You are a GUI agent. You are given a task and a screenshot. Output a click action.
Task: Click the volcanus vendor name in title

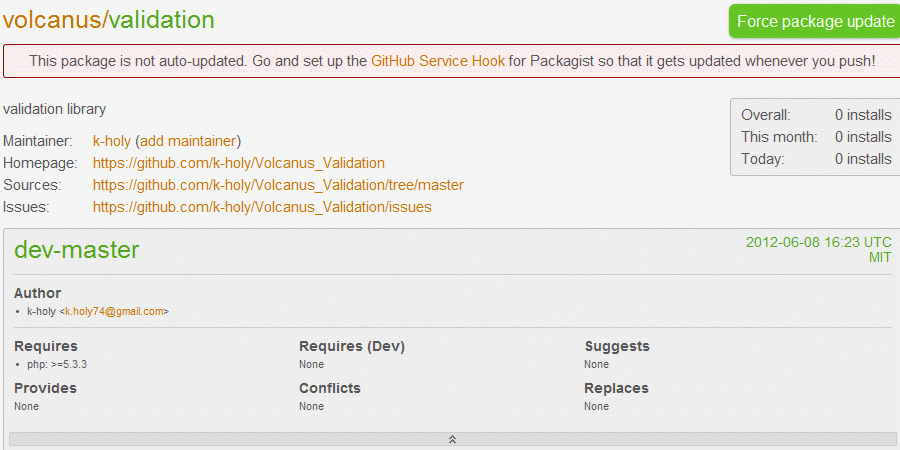click(x=52, y=20)
